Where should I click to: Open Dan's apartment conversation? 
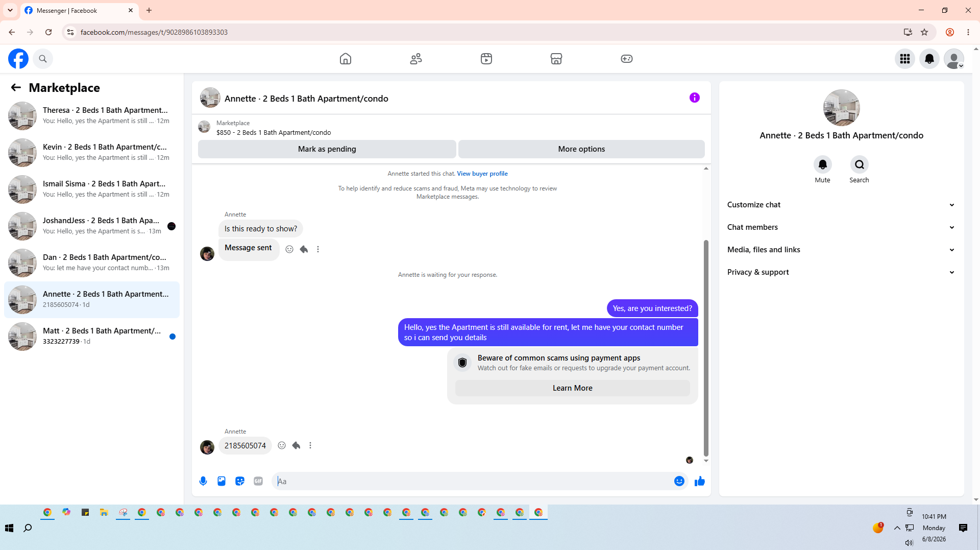click(92, 263)
